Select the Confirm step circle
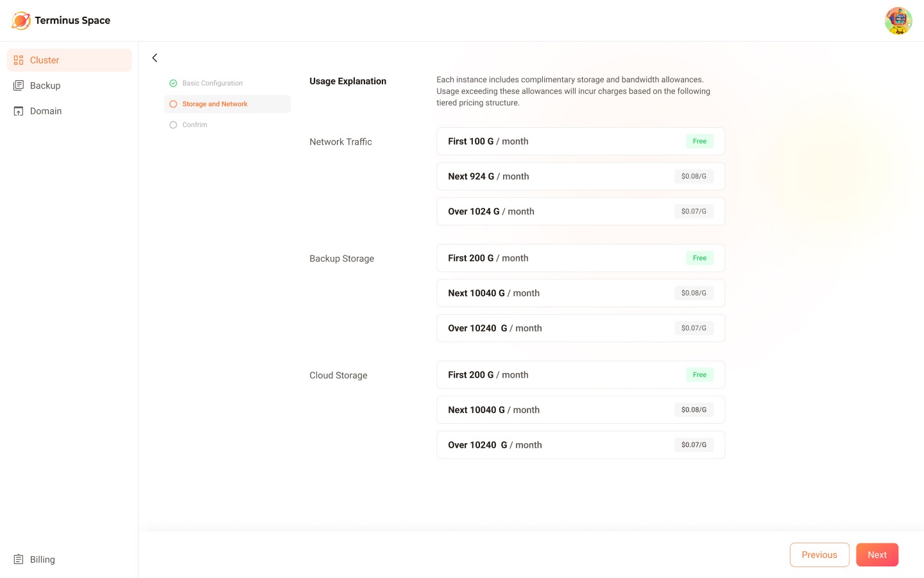Screen dimensions: 924x578 pos(173,125)
